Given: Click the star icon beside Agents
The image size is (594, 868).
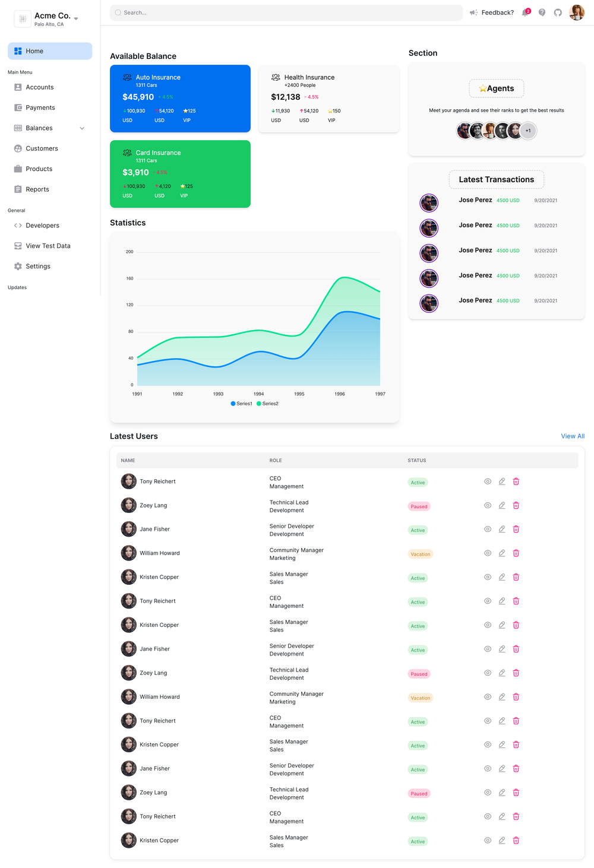Looking at the screenshot, I should click(483, 88).
